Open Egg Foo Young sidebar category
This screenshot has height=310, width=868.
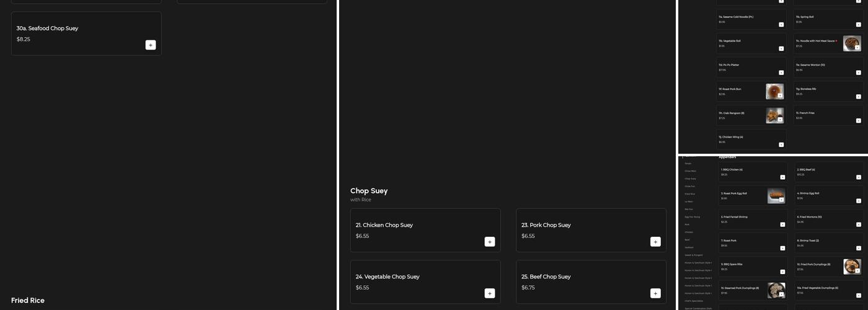(692, 217)
